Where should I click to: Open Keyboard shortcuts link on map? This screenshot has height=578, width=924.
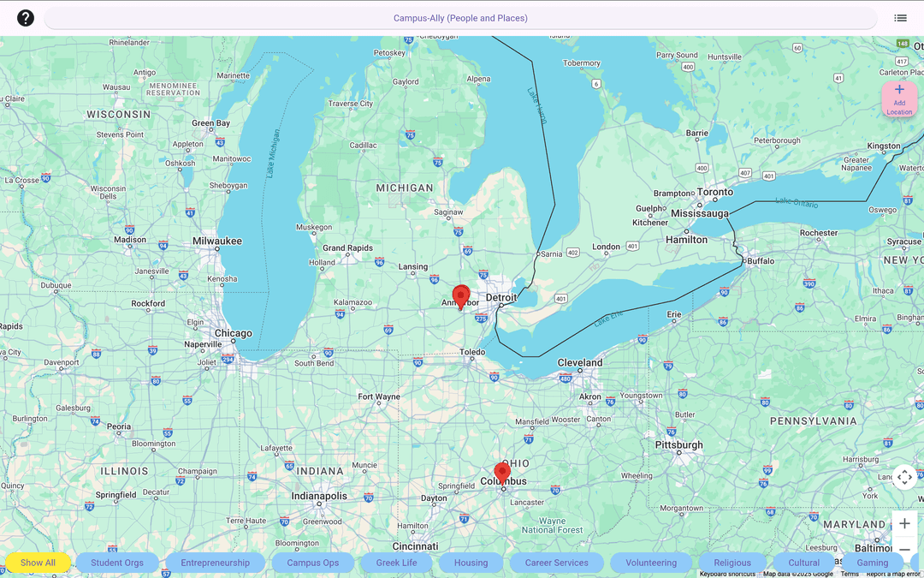pyautogui.click(x=727, y=574)
